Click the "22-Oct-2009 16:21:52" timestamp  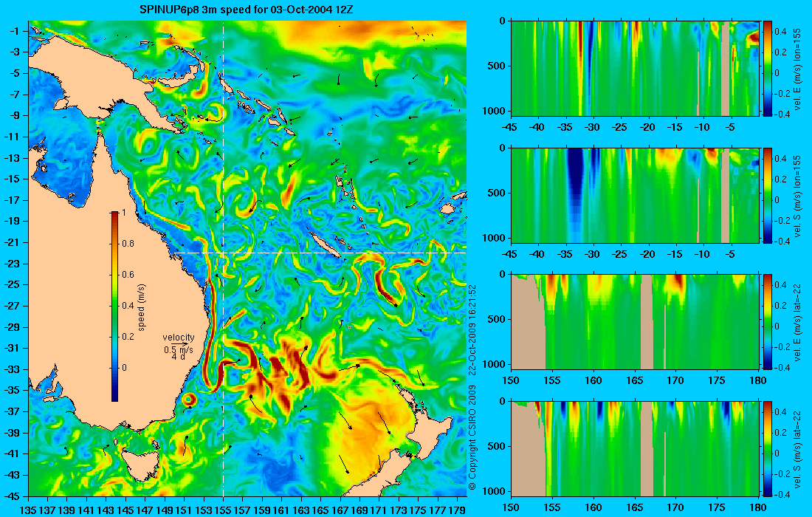[x=472, y=329]
